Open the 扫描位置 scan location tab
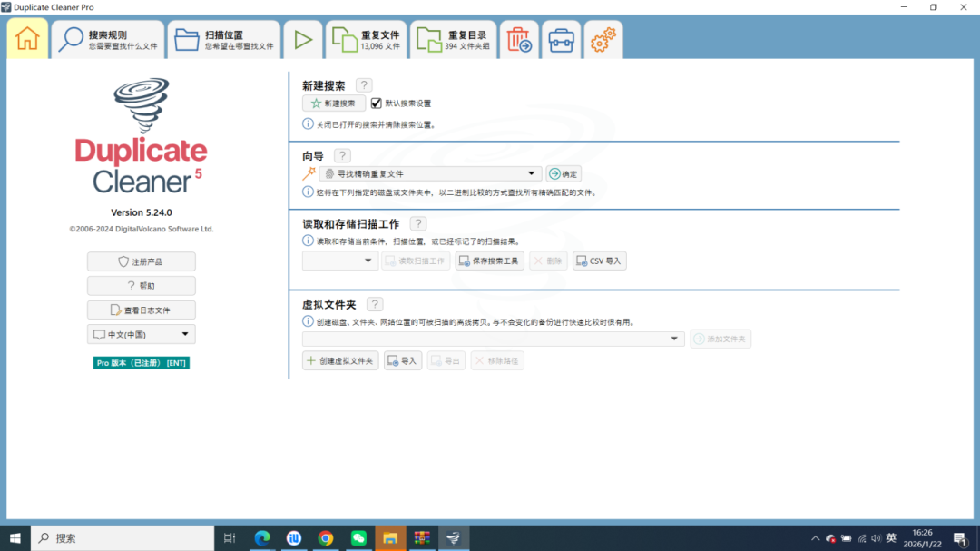 click(224, 39)
